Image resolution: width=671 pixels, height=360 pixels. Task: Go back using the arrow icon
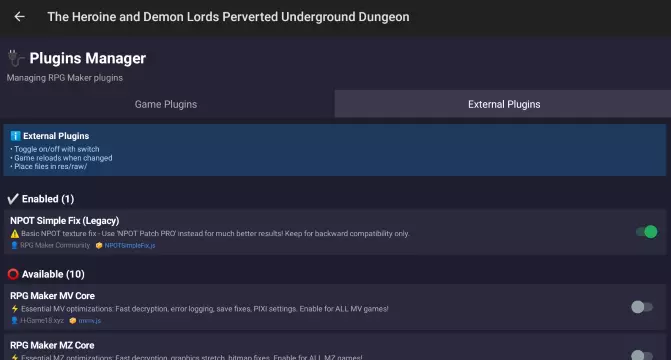[x=20, y=17]
